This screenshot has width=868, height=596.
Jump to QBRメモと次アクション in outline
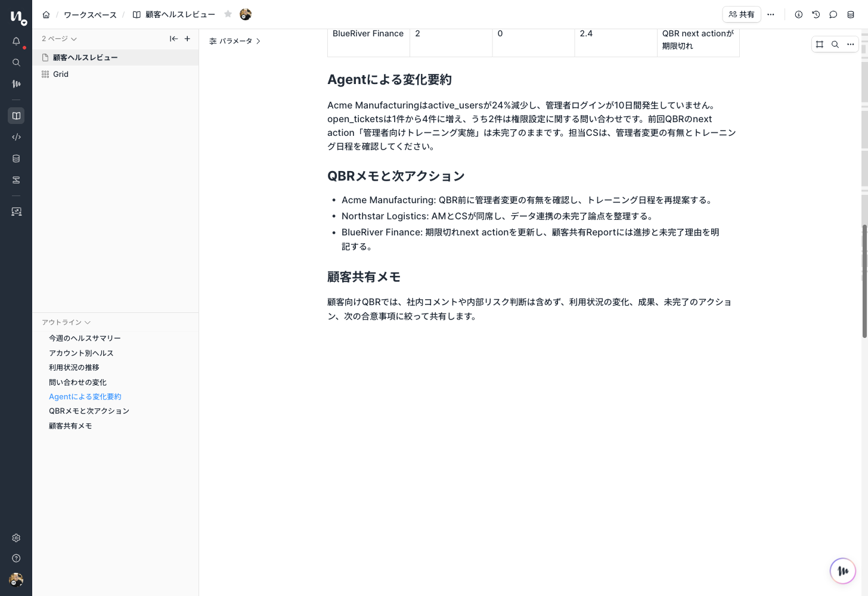point(89,411)
